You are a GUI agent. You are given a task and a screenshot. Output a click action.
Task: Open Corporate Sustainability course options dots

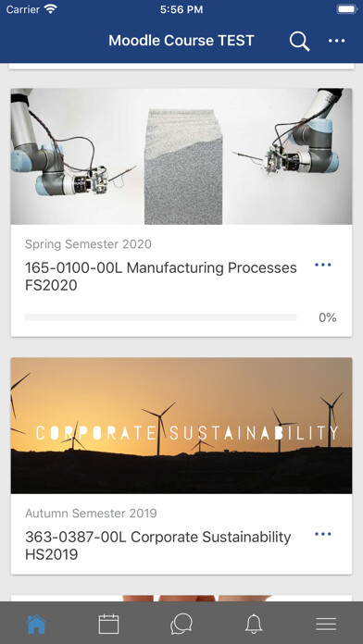click(x=323, y=534)
